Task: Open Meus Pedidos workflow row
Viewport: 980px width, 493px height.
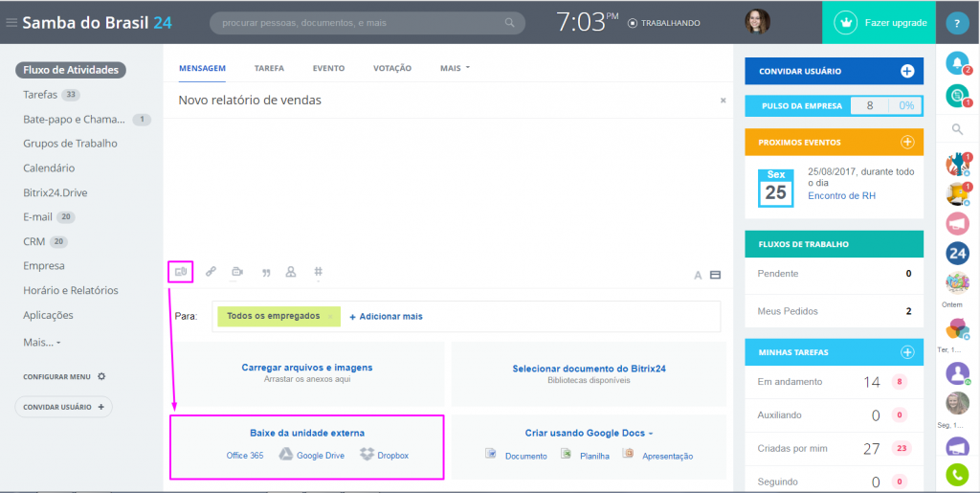Action: [834, 310]
